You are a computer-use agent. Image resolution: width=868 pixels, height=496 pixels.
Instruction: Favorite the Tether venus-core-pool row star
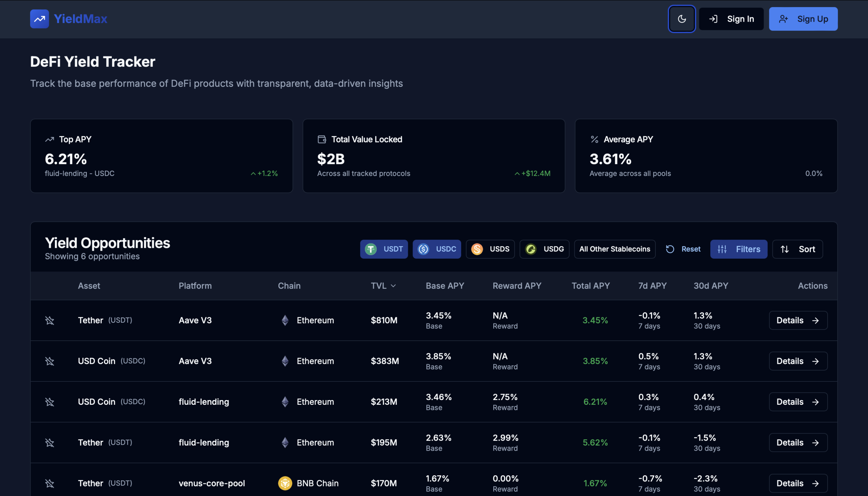[x=50, y=483]
